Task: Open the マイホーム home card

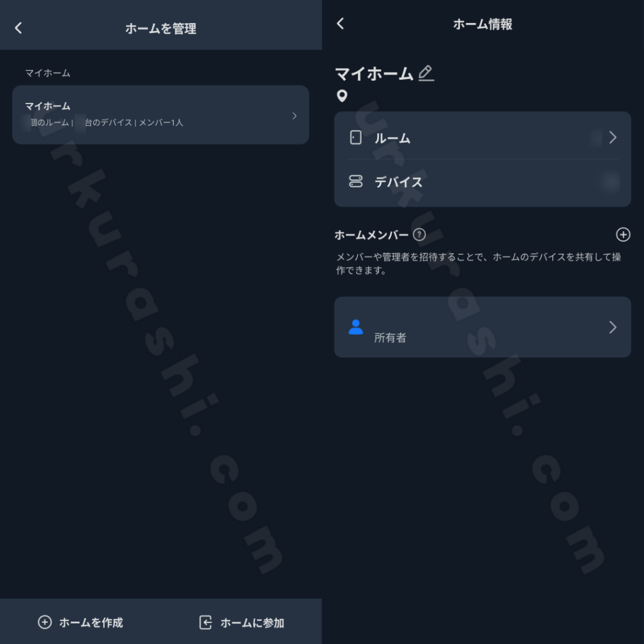Action: tap(160, 114)
